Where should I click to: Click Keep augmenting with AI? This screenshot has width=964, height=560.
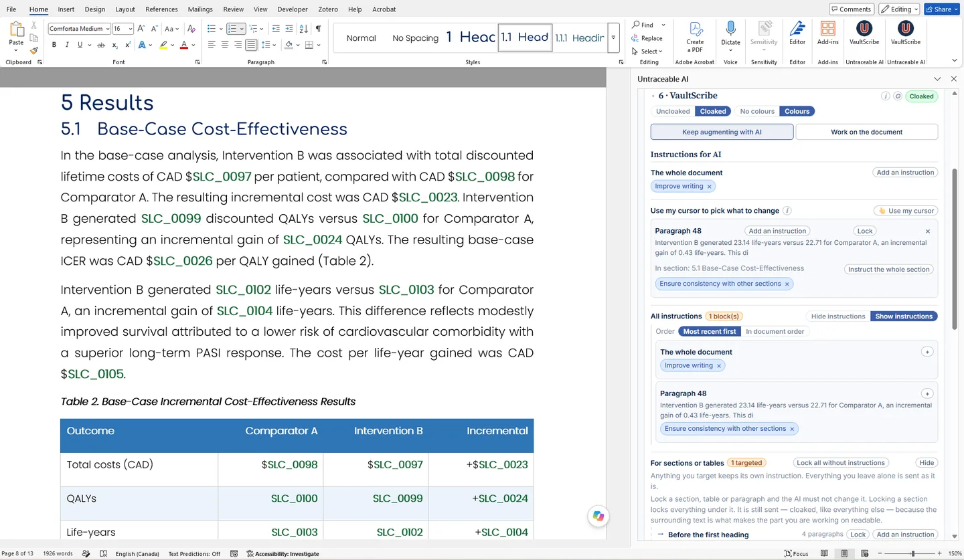[722, 132]
